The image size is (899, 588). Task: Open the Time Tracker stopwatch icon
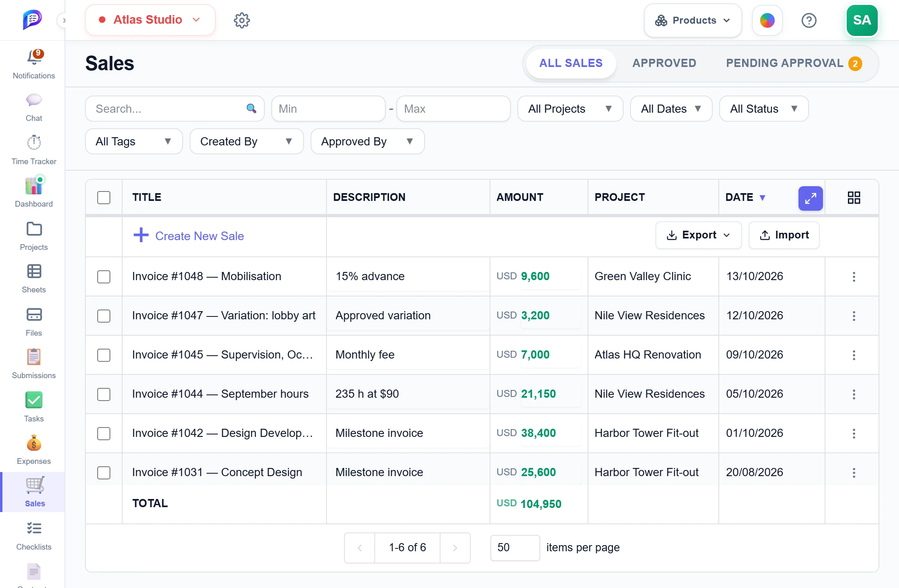click(x=34, y=143)
